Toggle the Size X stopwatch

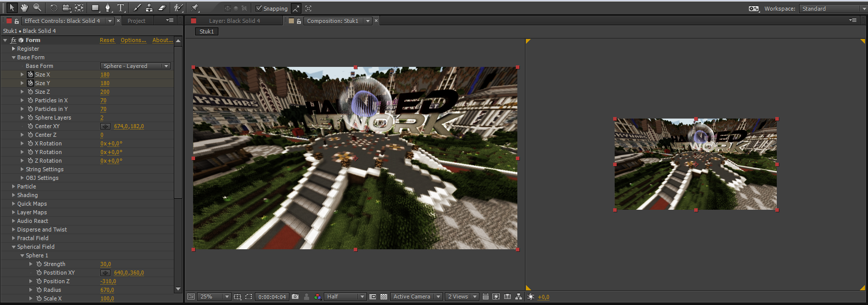pos(30,74)
